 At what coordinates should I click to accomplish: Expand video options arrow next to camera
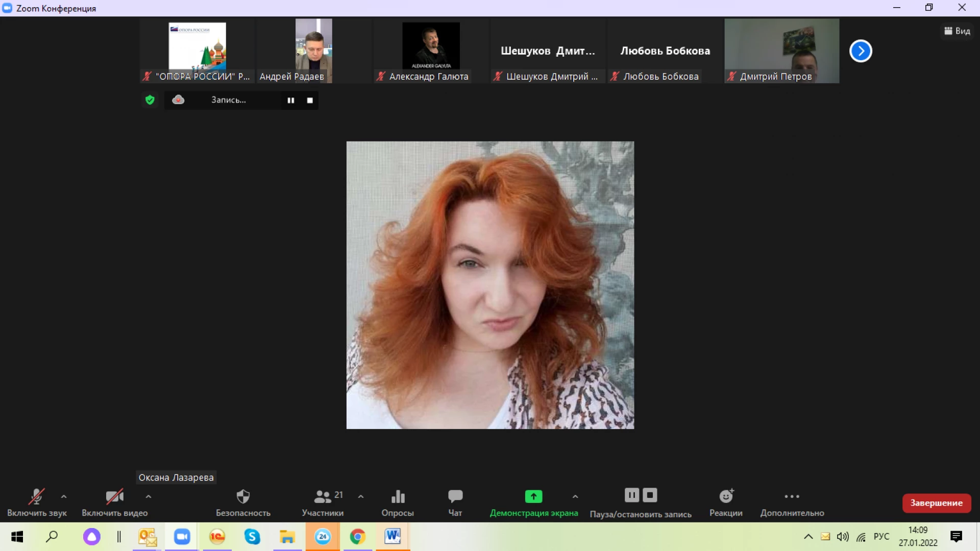click(149, 496)
